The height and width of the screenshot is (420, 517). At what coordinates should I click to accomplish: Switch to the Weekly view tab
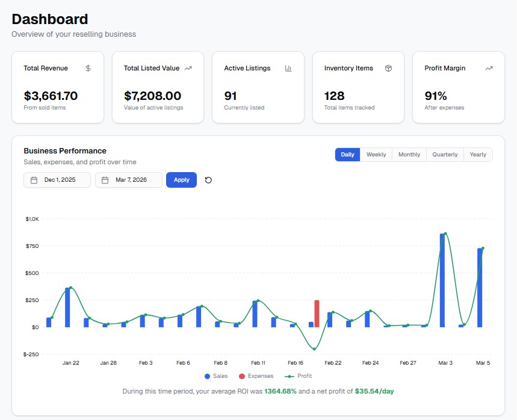(x=376, y=155)
